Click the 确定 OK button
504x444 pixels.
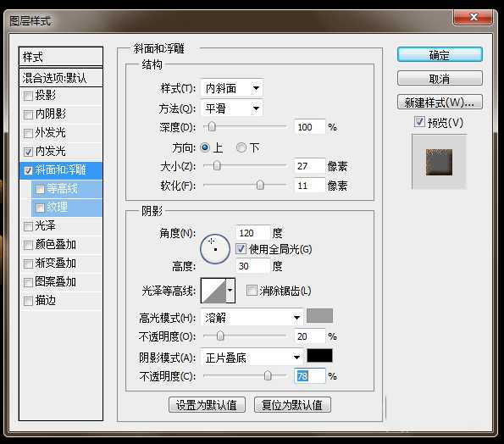pyautogui.click(x=440, y=55)
